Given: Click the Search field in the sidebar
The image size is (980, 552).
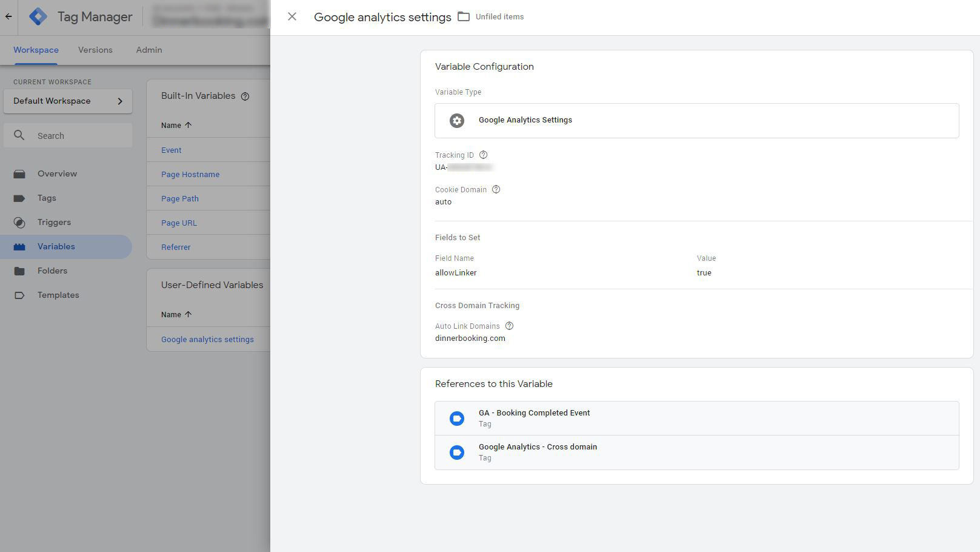Looking at the screenshot, I should point(68,136).
